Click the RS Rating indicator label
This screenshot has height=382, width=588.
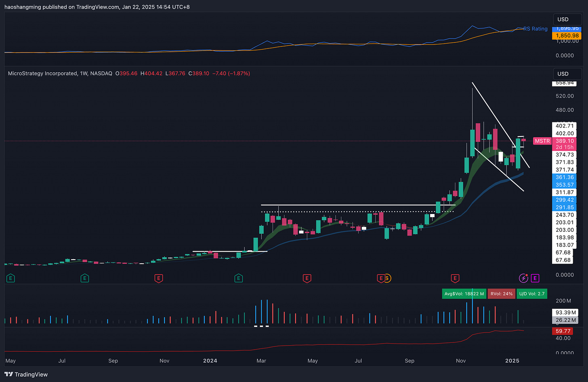pos(535,29)
